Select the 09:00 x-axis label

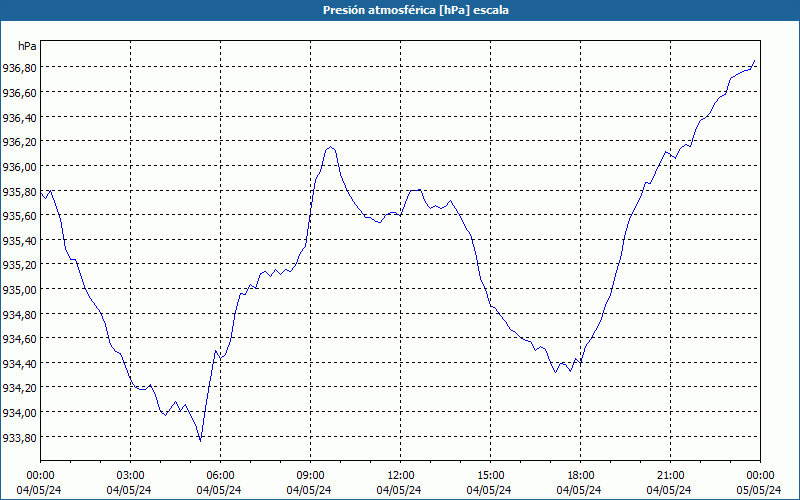coord(310,476)
